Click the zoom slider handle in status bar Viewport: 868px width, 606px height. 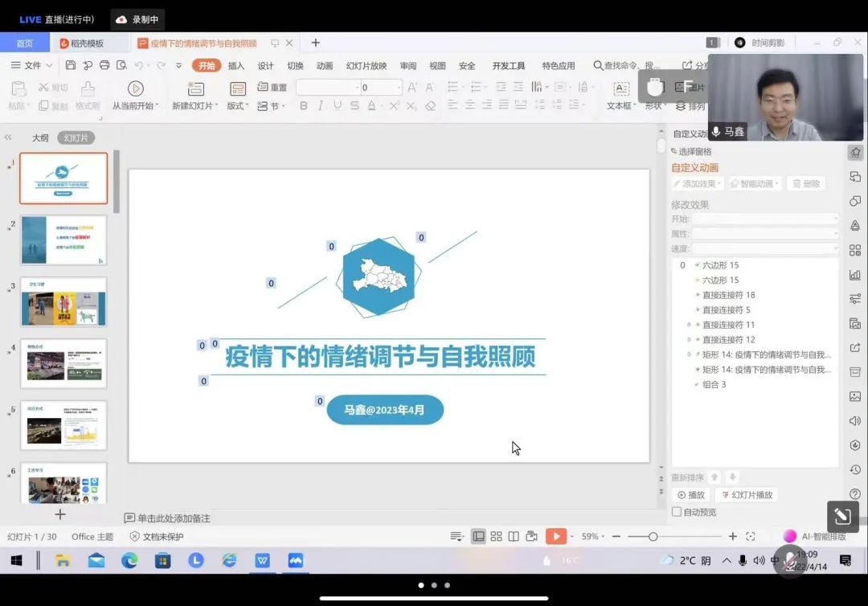pyautogui.click(x=653, y=536)
